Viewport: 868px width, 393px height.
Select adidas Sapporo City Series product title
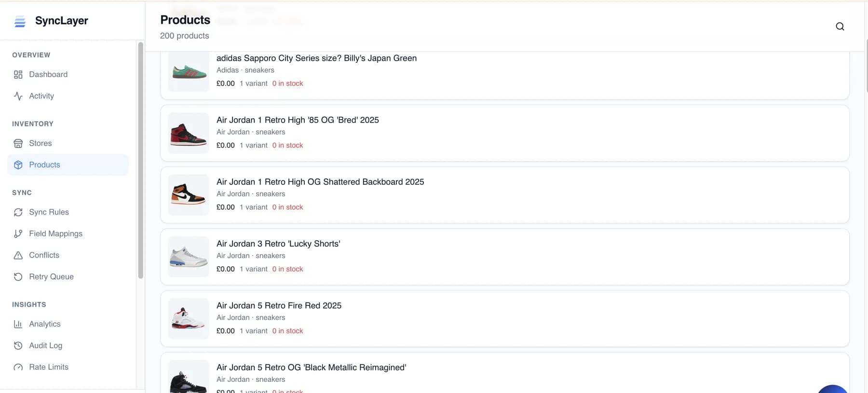316,58
